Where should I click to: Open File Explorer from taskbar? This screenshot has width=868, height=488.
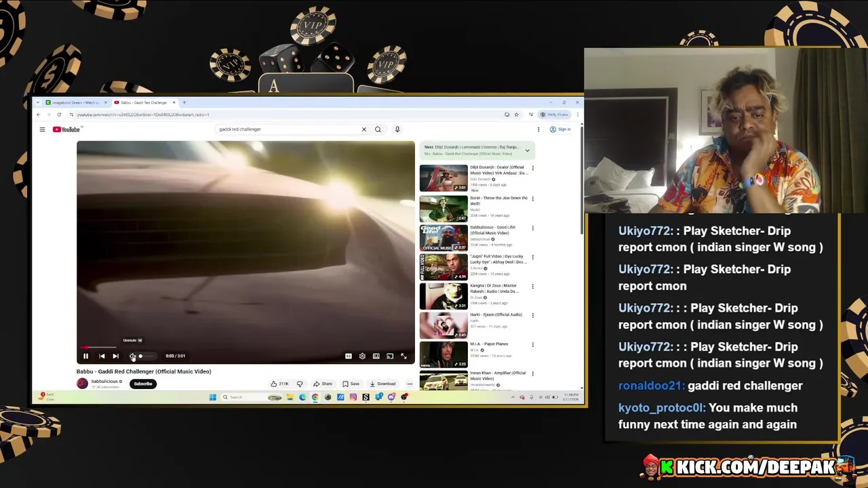tap(290, 397)
